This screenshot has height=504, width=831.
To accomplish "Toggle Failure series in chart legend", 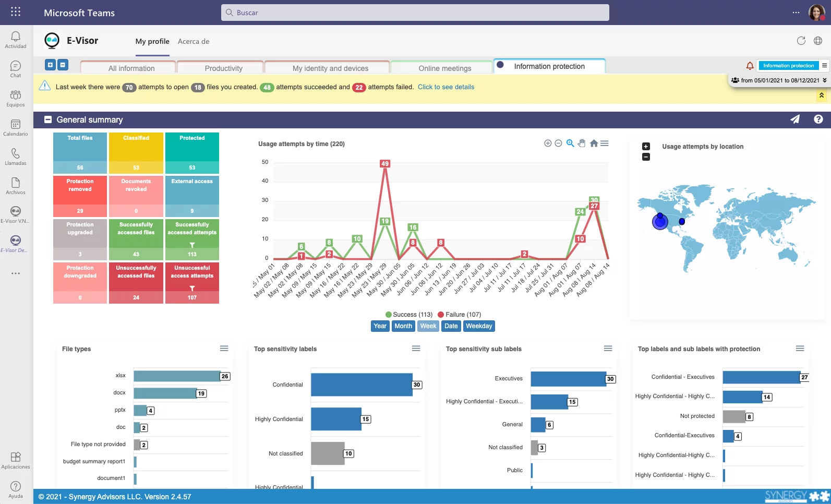I will pos(460,315).
